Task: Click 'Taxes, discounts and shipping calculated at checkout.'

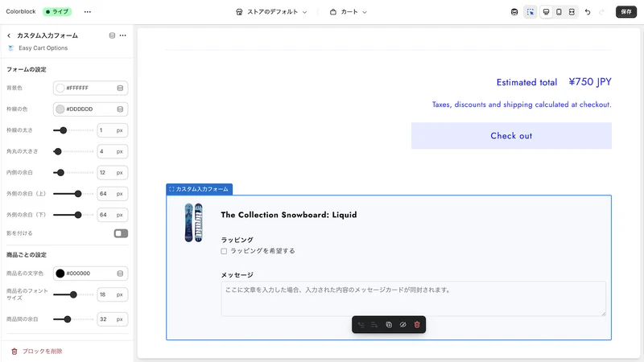Action: click(522, 105)
